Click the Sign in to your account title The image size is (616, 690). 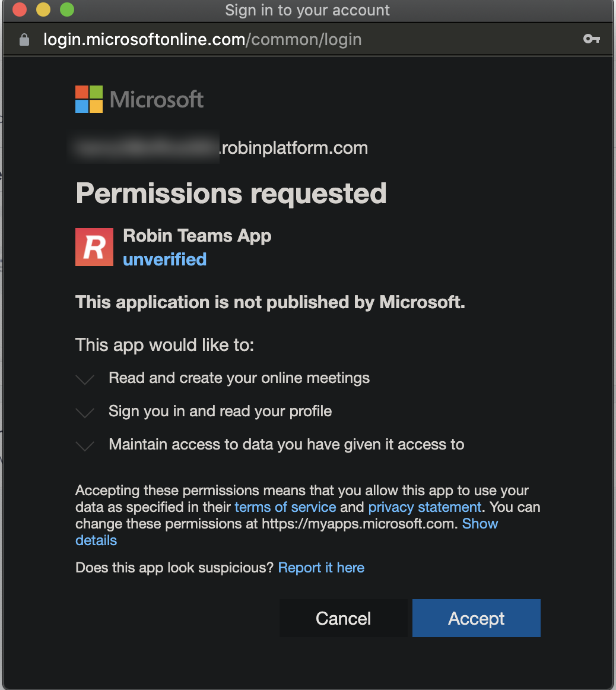[x=307, y=10]
